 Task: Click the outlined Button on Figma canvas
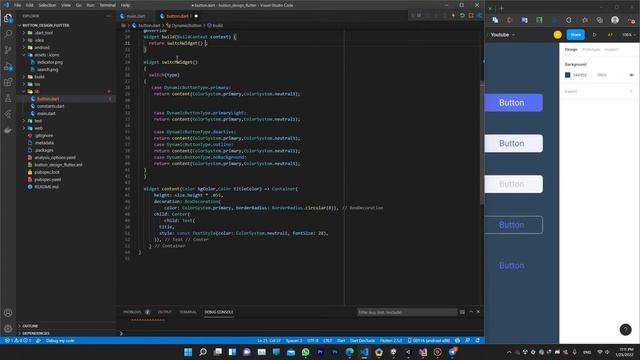(x=513, y=225)
